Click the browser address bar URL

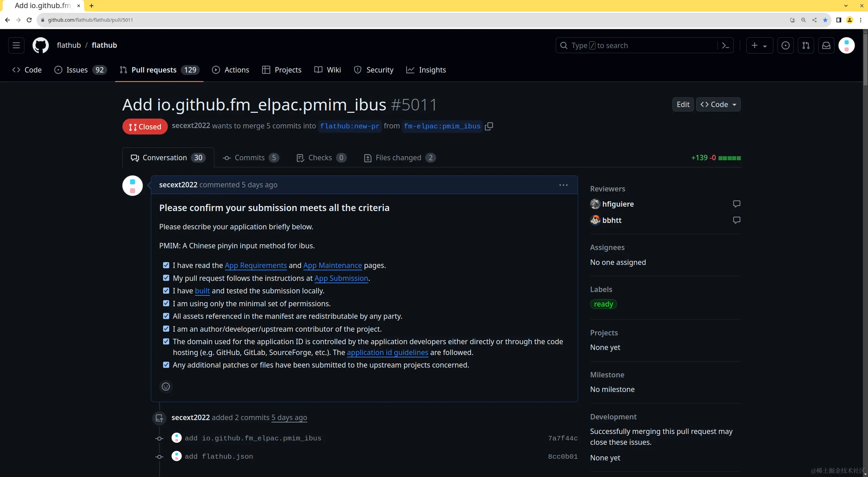[91, 20]
